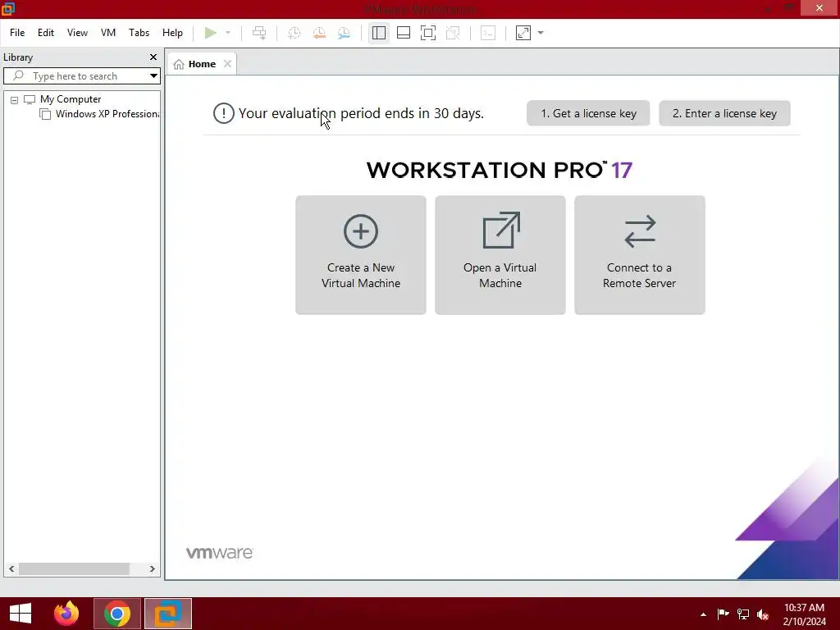Toggle the thumbnail bar view icon
This screenshot has width=840, height=630.
[404, 33]
